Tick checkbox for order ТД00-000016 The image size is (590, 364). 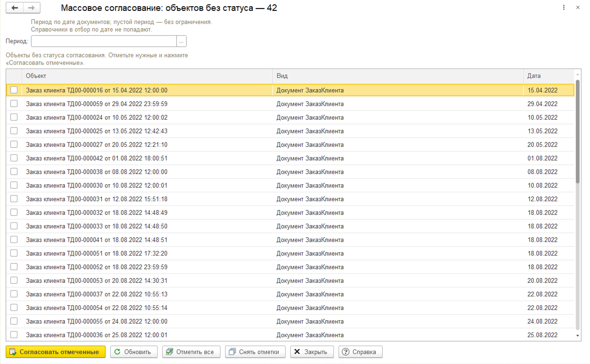pyautogui.click(x=14, y=90)
